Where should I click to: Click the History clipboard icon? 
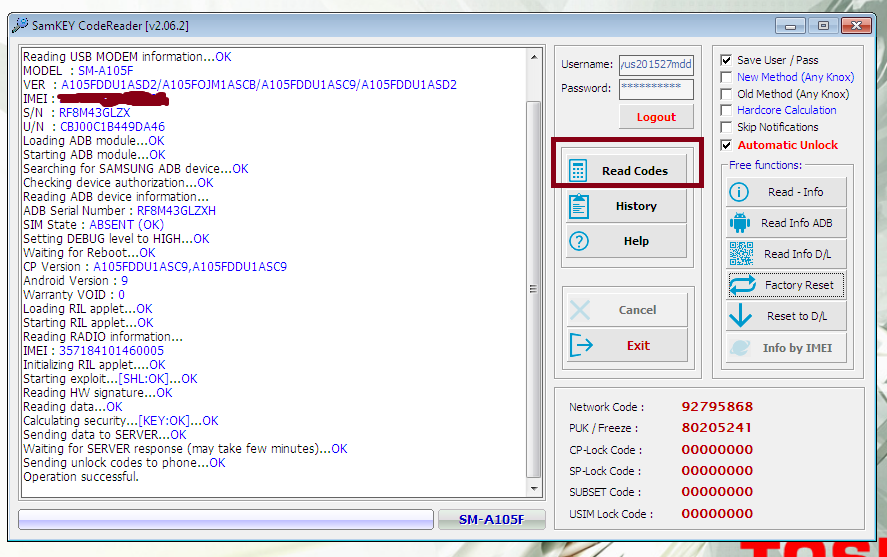pos(579,206)
